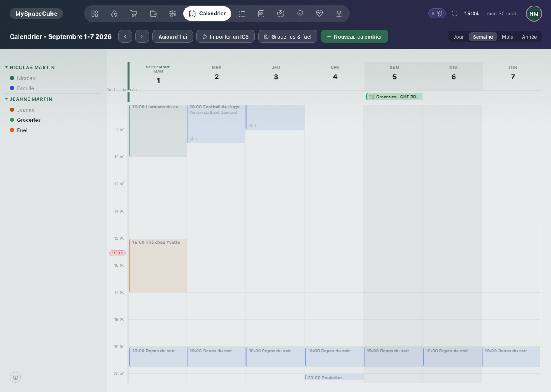This screenshot has height=392, width=551.
Task: Select the Calendrier tab
Action: click(207, 14)
